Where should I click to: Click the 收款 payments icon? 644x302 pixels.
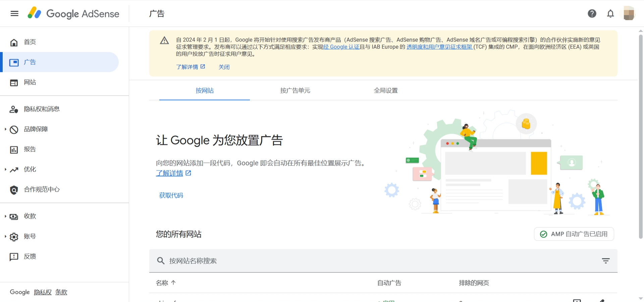14,217
